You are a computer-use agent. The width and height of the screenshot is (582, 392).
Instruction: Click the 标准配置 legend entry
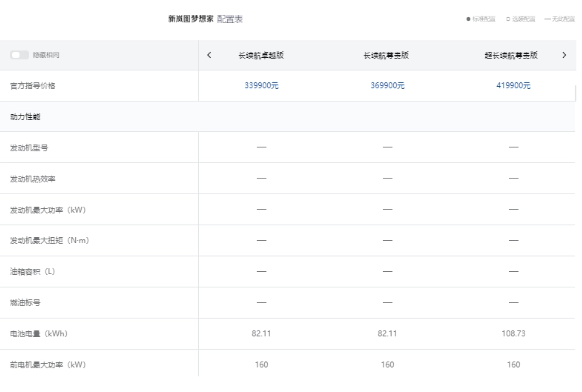tap(481, 19)
